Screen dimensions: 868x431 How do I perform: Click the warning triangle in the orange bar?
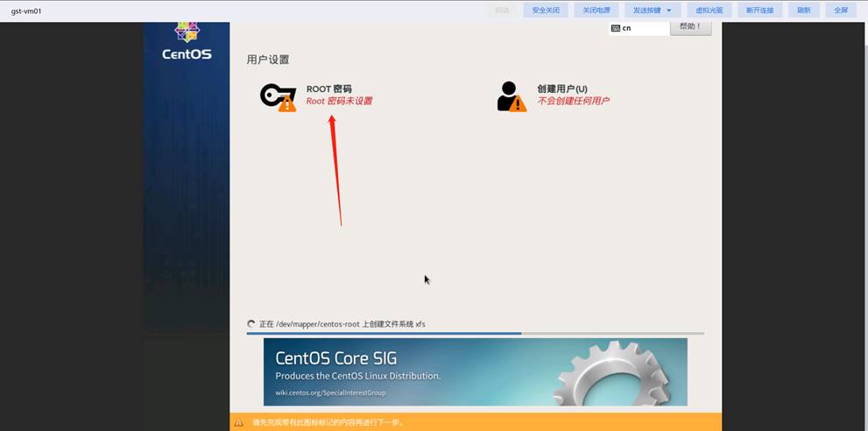[x=238, y=422]
